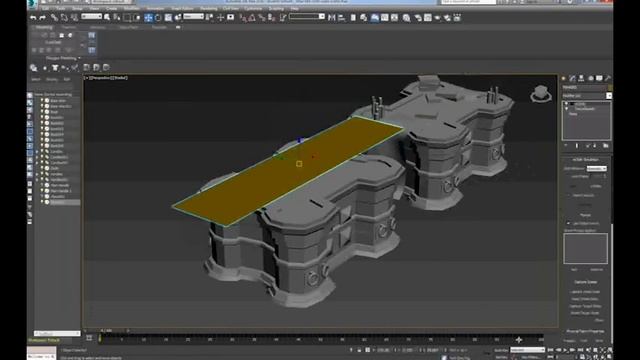The width and height of the screenshot is (640, 360).
Task: Activate the Select and Move tool
Action: coord(148,18)
